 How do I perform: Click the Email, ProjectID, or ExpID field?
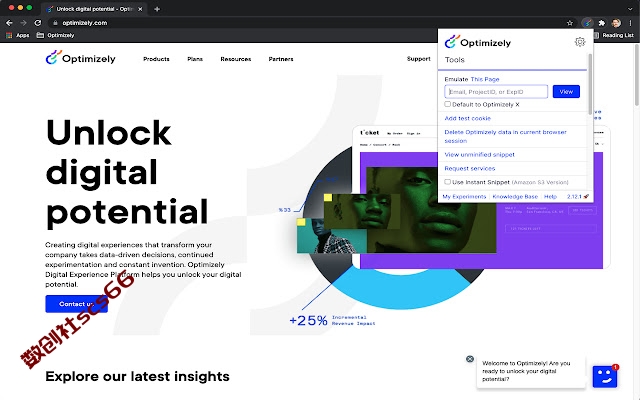click(496, 91)
